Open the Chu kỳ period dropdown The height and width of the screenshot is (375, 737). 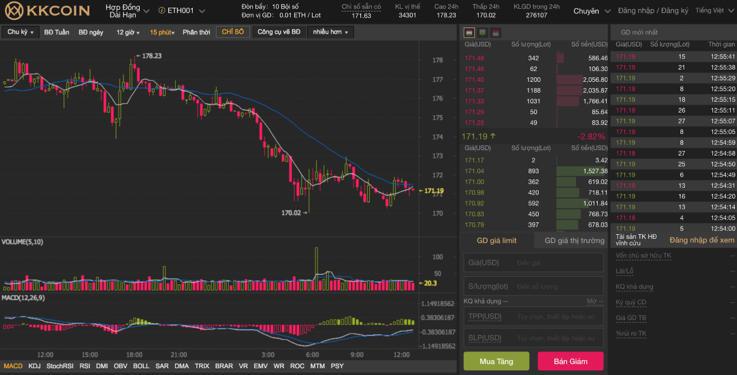coord(20,32)
